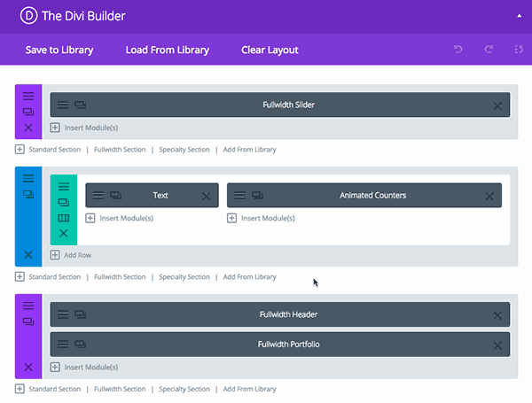The image size is (532, 403).
Task: Add Specialty Section below slider section
Action: coord(184,150)
